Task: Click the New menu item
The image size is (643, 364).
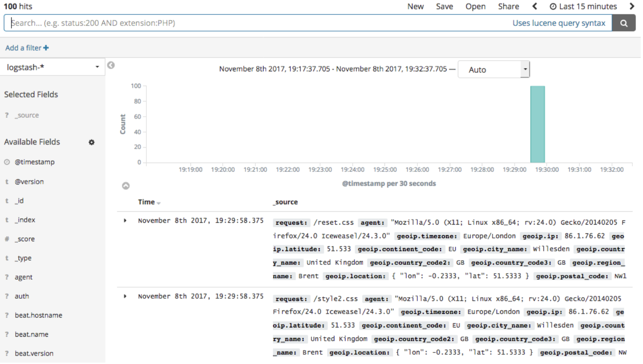Action: [x=415, y=6]
